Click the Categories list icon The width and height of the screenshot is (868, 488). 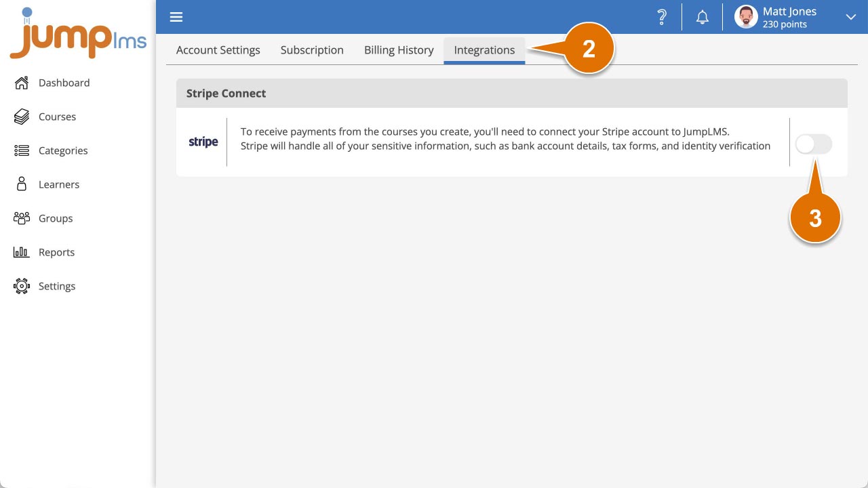(x=21, y=150)
